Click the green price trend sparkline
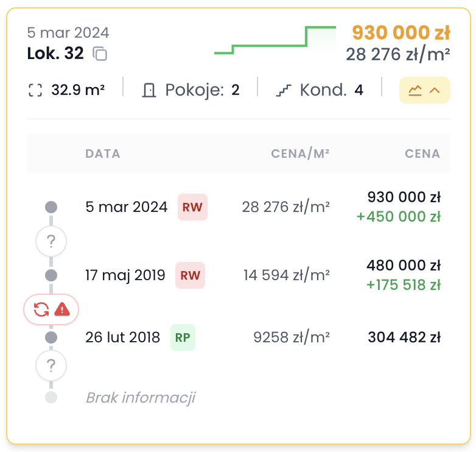This screenshot has width=476, height=452. point(275,40)
